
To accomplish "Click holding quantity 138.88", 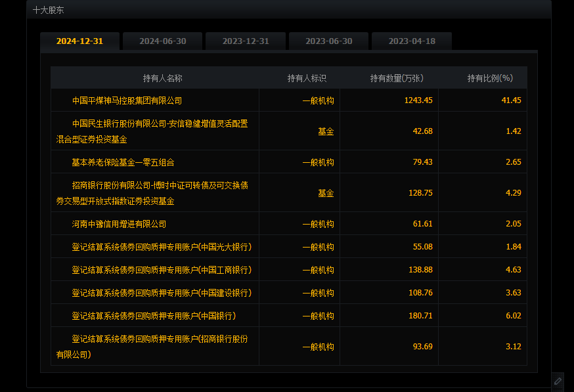I will point(420,270).
